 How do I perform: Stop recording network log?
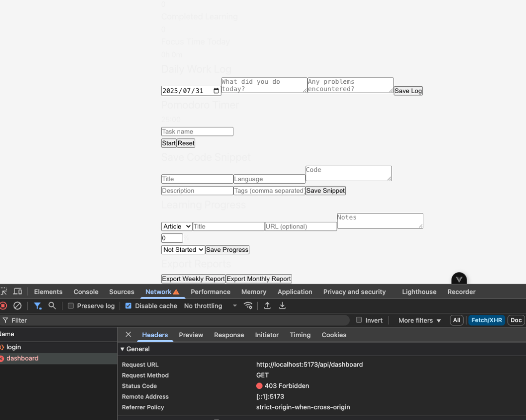click(3, 306)
